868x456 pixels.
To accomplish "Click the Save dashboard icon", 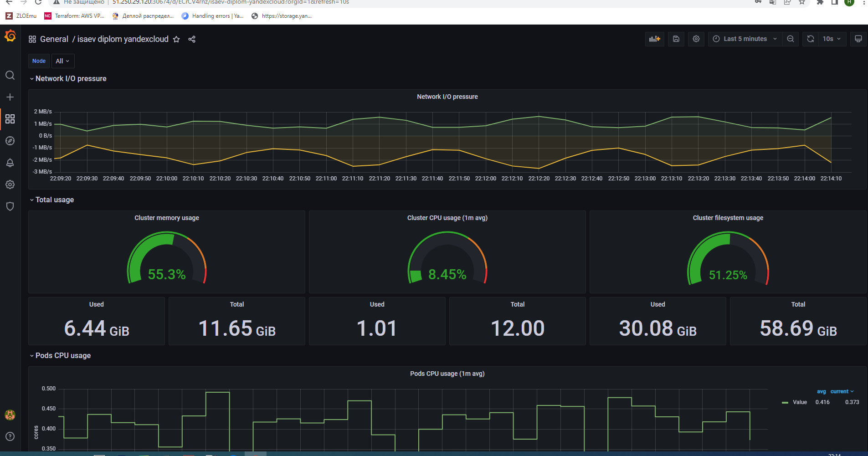I will point(676,39).
